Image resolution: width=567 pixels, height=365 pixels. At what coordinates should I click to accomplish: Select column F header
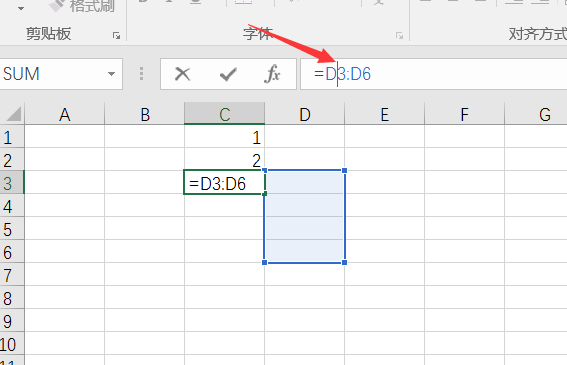(464, 114)
